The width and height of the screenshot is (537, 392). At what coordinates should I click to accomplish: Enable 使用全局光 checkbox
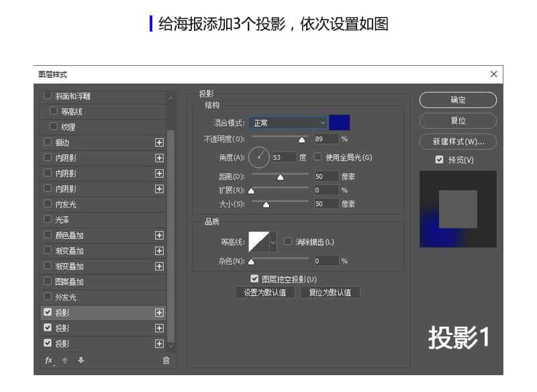pyautogui.click(x=316, y=158)
